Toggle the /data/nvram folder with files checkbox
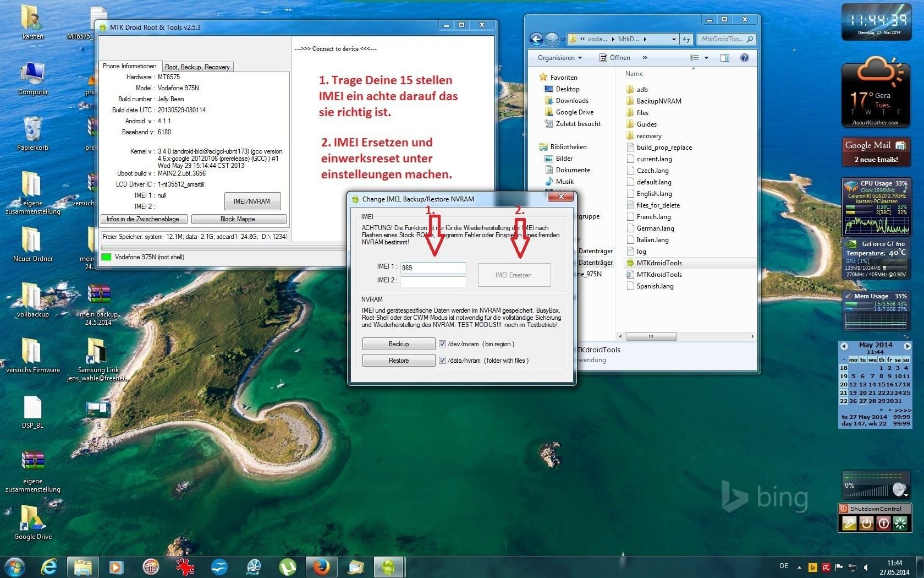The width and height of the screenshot is (924, 578). [442, 361]
